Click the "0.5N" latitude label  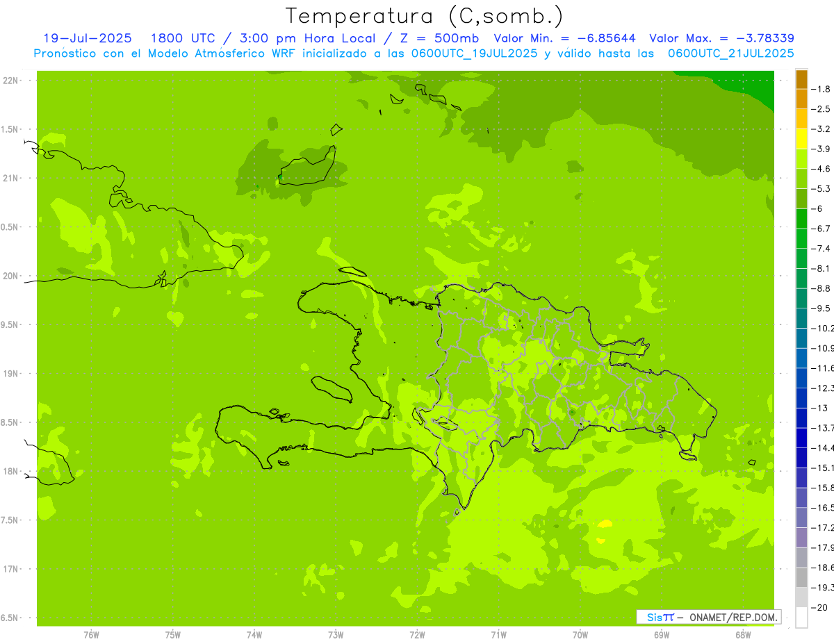tap(10, 227)
